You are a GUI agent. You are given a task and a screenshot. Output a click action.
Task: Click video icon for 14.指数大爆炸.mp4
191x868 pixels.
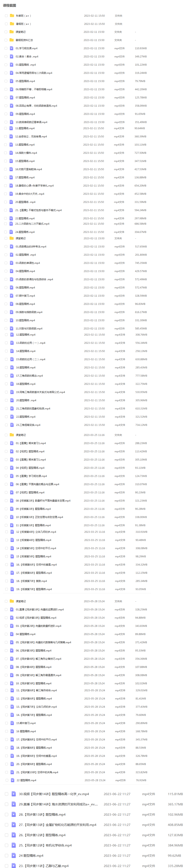point(11,153)
